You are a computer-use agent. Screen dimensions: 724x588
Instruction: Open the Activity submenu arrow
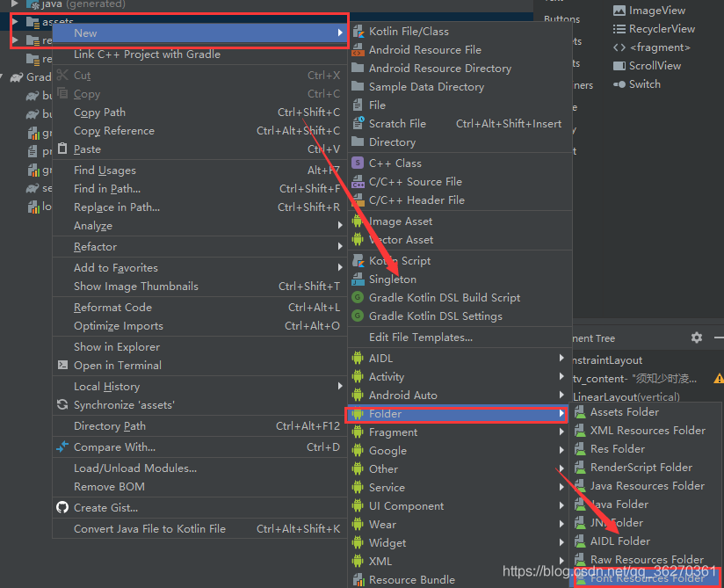pos(561,376)
